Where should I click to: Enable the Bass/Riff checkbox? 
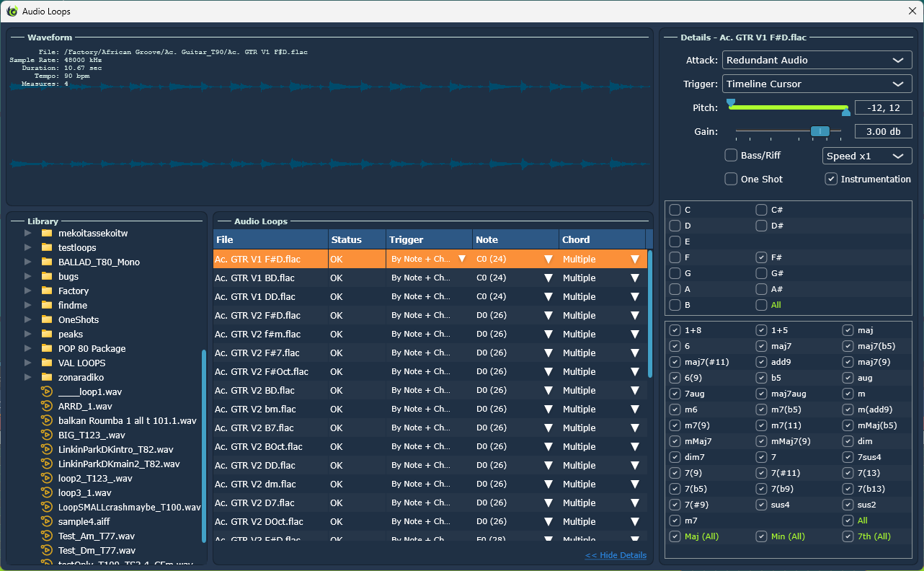click(x=731, y=155)
